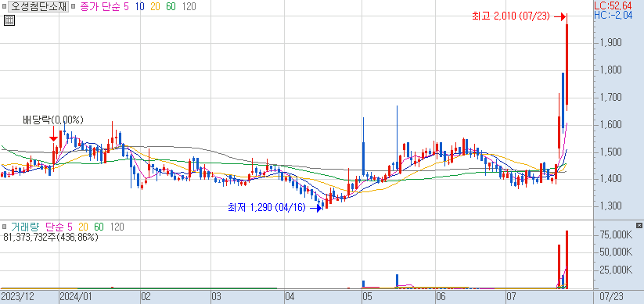Select the volume panel 60 moving average label

[x=99, y=227]
